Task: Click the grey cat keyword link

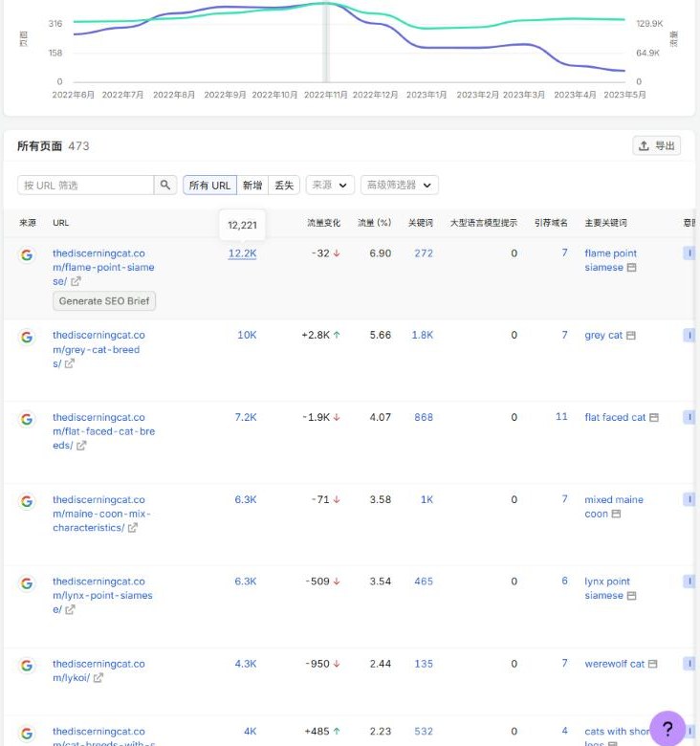Action: [603, 336]
